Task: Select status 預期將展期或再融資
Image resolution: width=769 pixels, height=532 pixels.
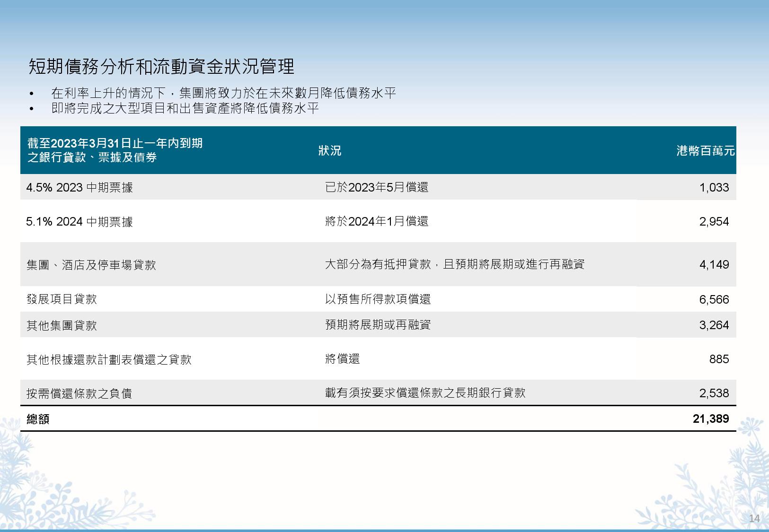Action: (378, 324)
